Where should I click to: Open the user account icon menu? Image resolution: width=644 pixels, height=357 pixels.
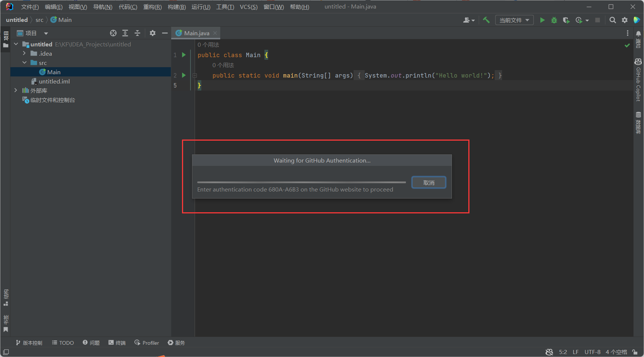point(469,20)
